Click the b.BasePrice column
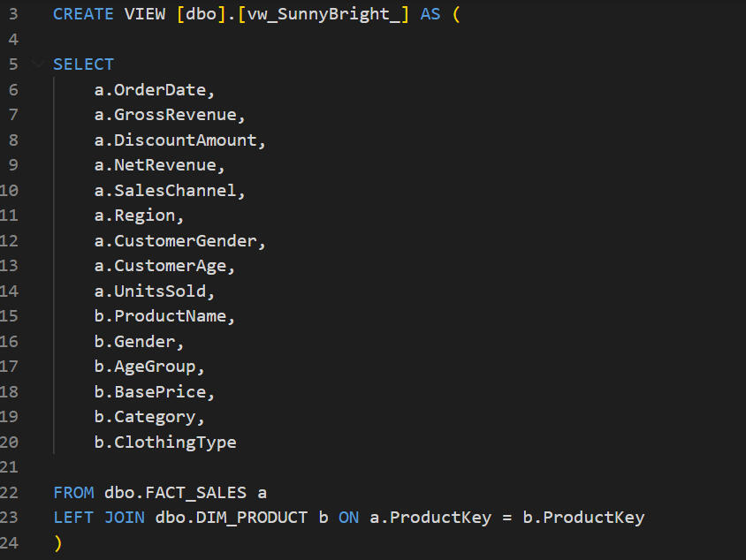The width and height of the screenshot is (746, 560). [x=155, y=391]
